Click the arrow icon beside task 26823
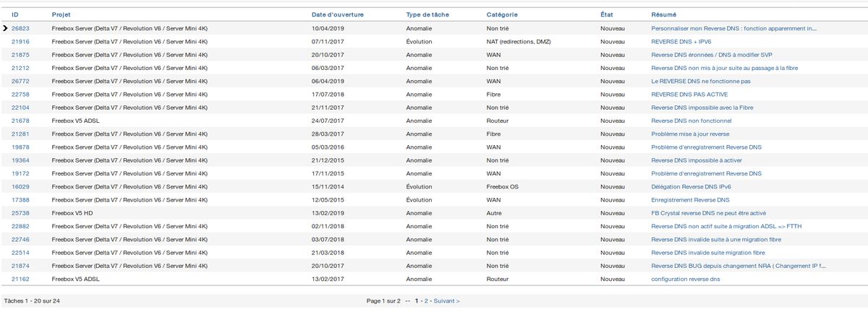The width and height of the screenshot is (868, 312). [6, 29]
